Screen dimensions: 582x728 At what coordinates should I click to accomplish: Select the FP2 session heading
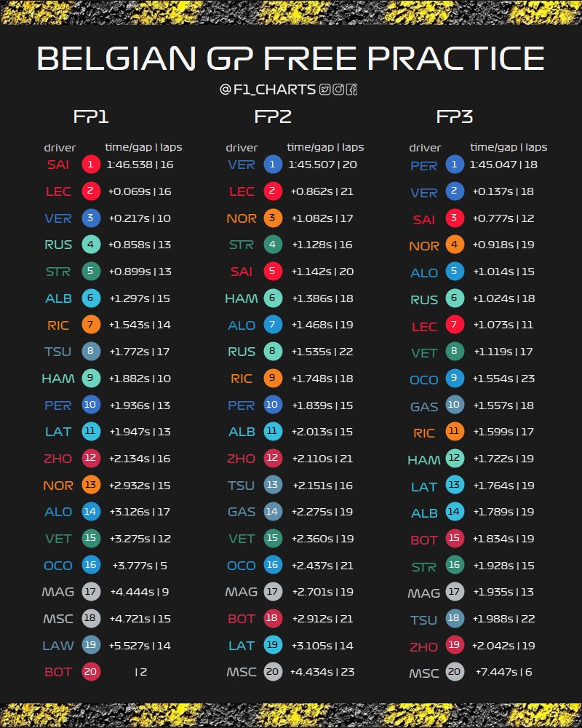click(x=273, y=117)
